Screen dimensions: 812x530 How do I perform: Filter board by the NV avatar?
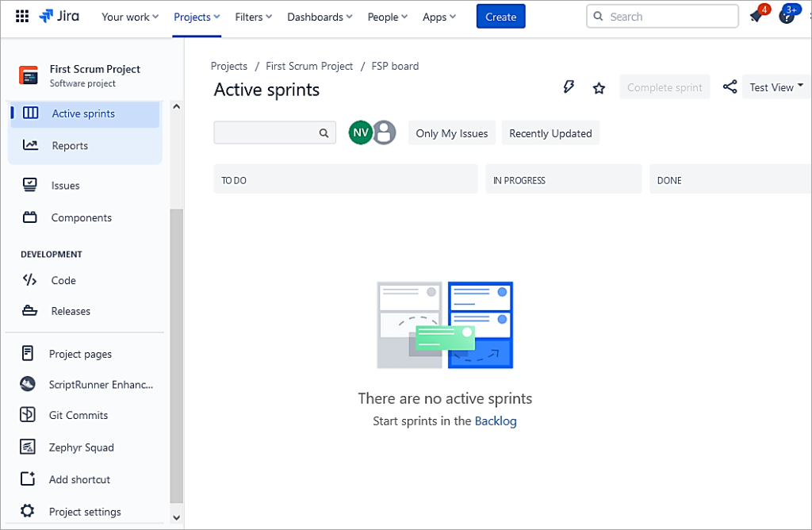pos(361,132)
